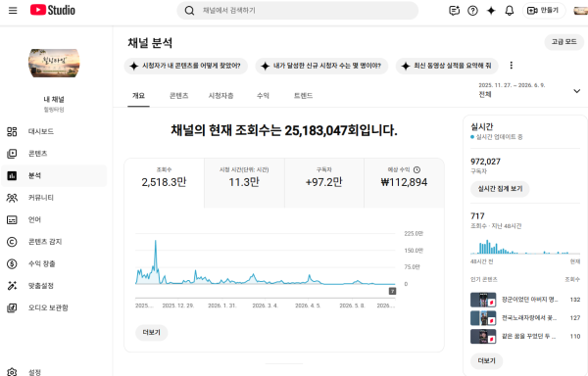This screenshot has width=588, height=376.
Task: Open the '전국노래자랑에서 꽃...' video title
Action: coord(529,318)
